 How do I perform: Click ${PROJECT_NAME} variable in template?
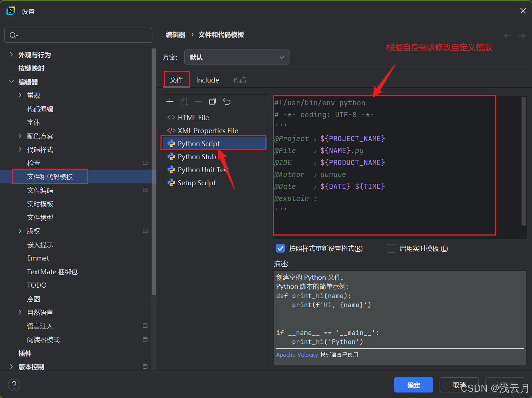[353, 139]
